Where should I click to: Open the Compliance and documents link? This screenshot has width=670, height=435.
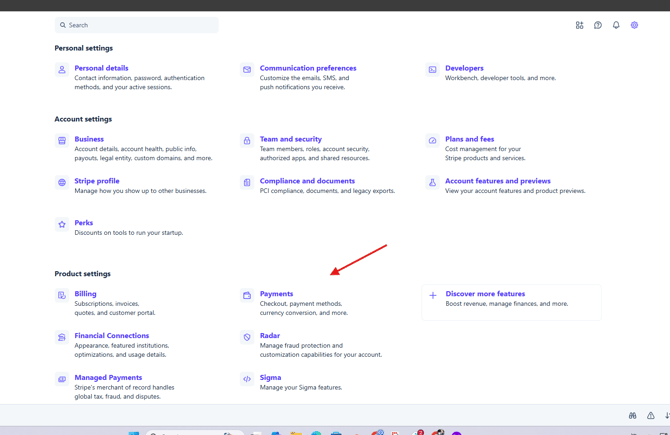(307, 181)
